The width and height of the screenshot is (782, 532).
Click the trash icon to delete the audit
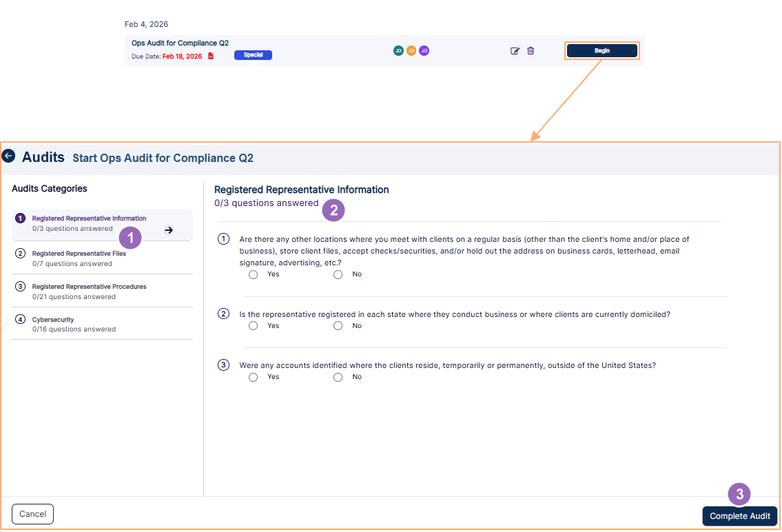tap(531, 50)
